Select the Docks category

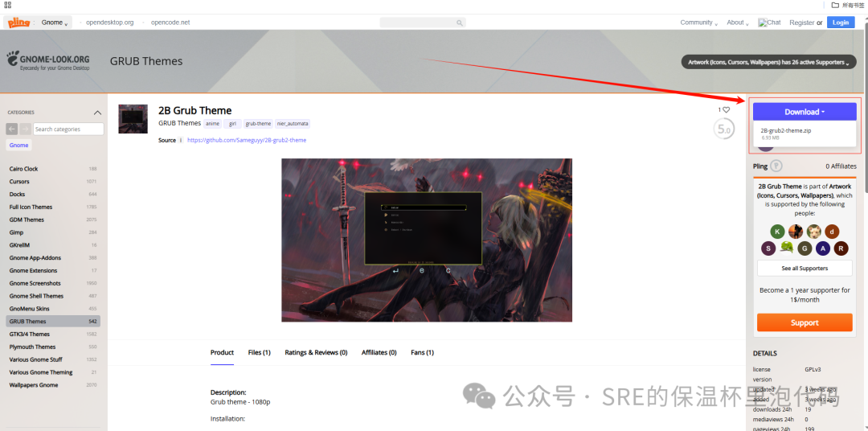pyautogui.click(x=53, y=195)
